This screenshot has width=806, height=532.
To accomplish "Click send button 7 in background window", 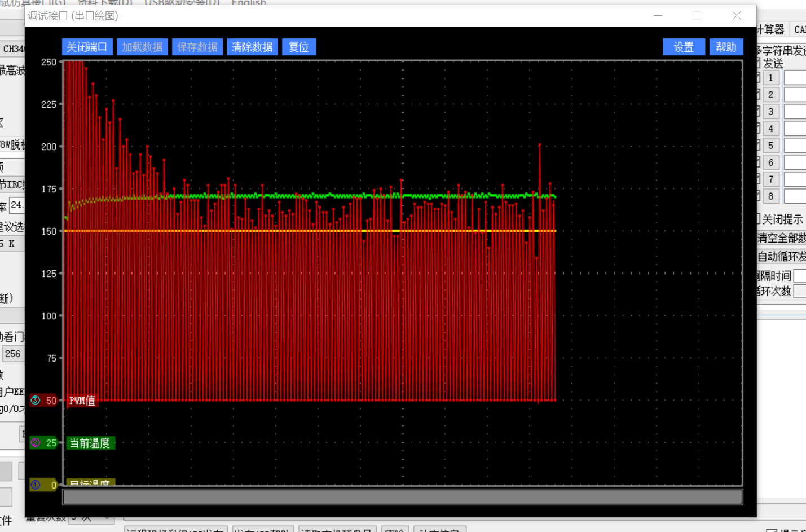I will point(770,179).
